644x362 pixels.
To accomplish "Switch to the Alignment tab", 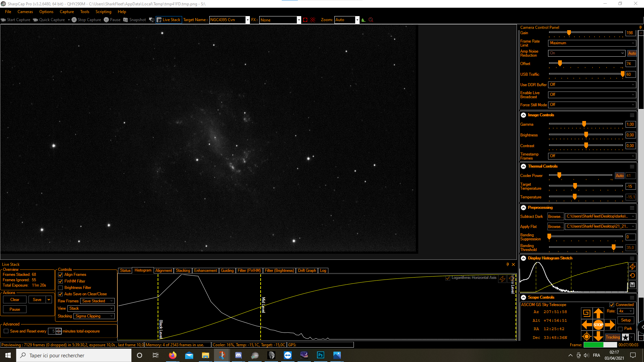I will coord(163,270).
